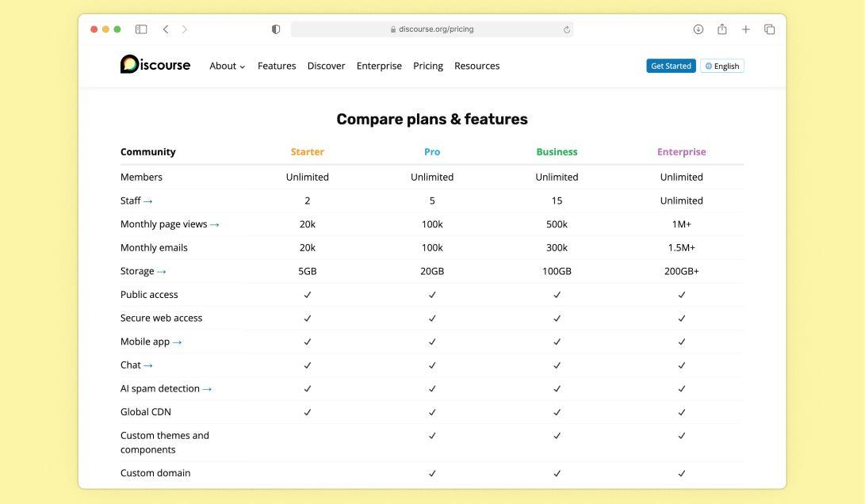Click the arrow next to AI spam detection

(207, 389)
